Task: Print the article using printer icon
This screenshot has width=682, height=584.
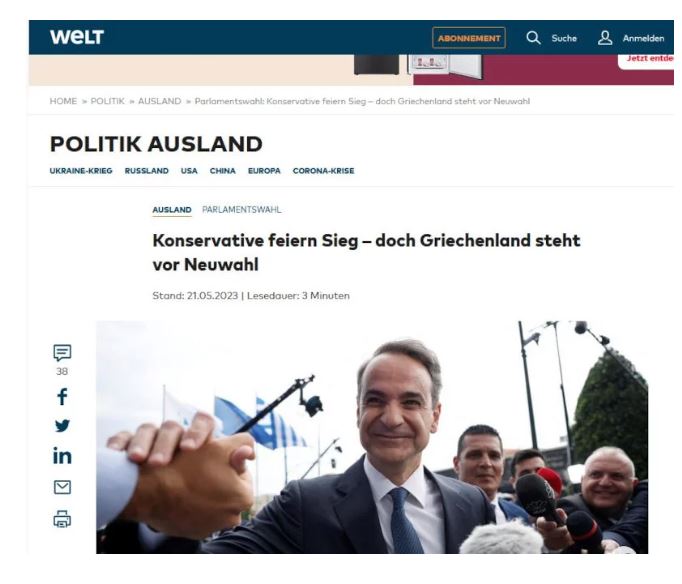Action: (x=62, y=519)
